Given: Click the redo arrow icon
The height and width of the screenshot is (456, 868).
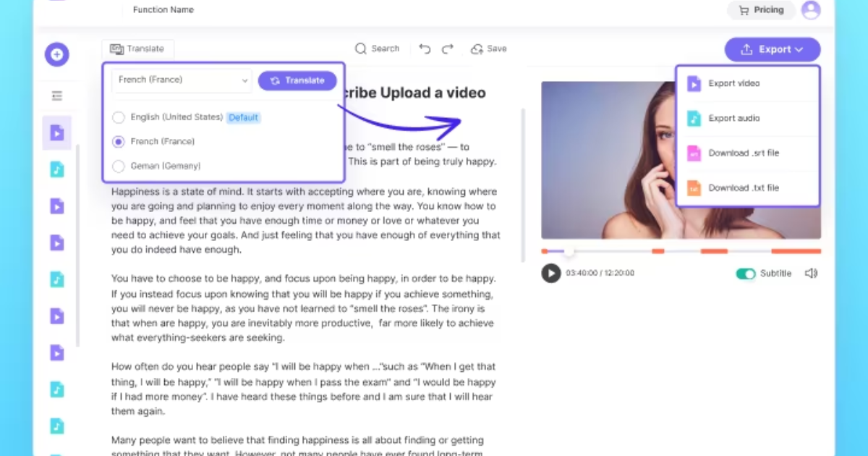Looking at the screenshot, I should coord(448,49).
